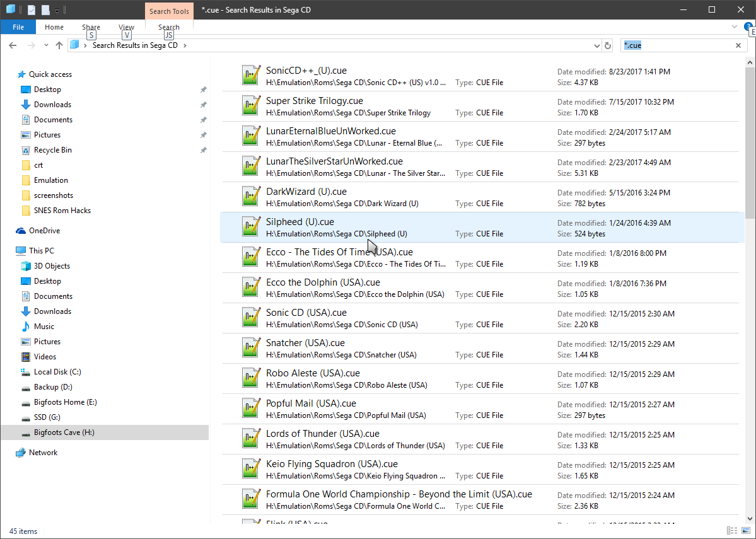Click the Ecco the Dolphin (USA).cue icon

pos(251,288)
